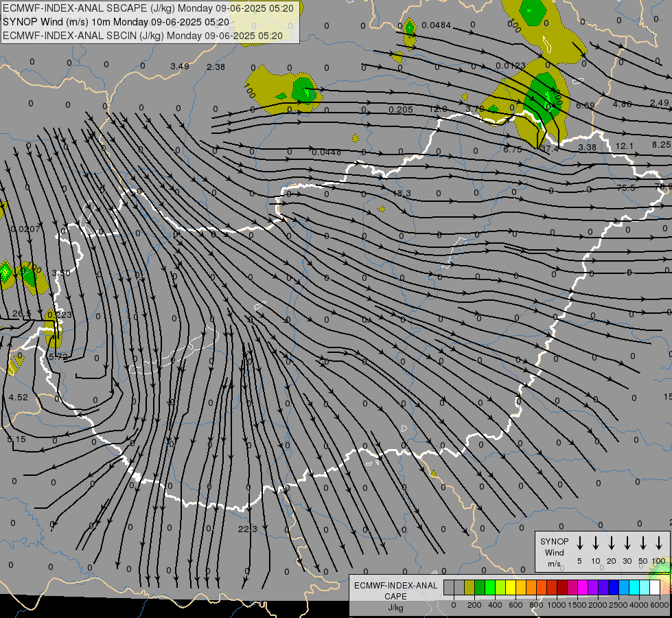Click the 3.49 value on the map
672x618 pixels.
pyautogui.click(x=180, y=67)
